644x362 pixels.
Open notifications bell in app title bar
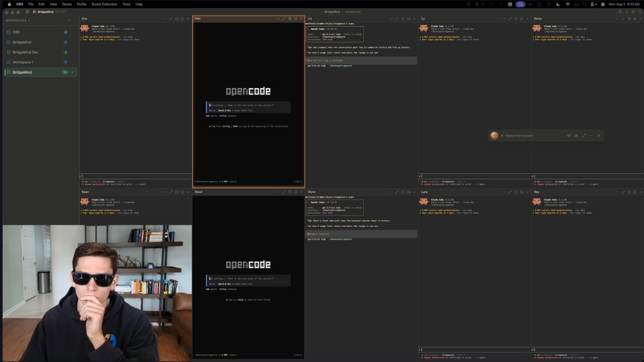pos(626,12)
